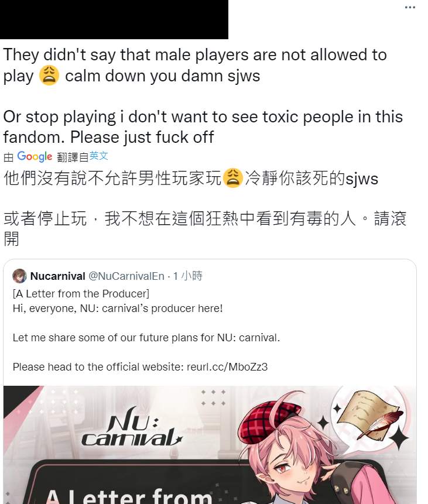This screenshot has height=504, width=428.
Task: Click the 翻譯自 translated-from label
Action: [73, 157]
